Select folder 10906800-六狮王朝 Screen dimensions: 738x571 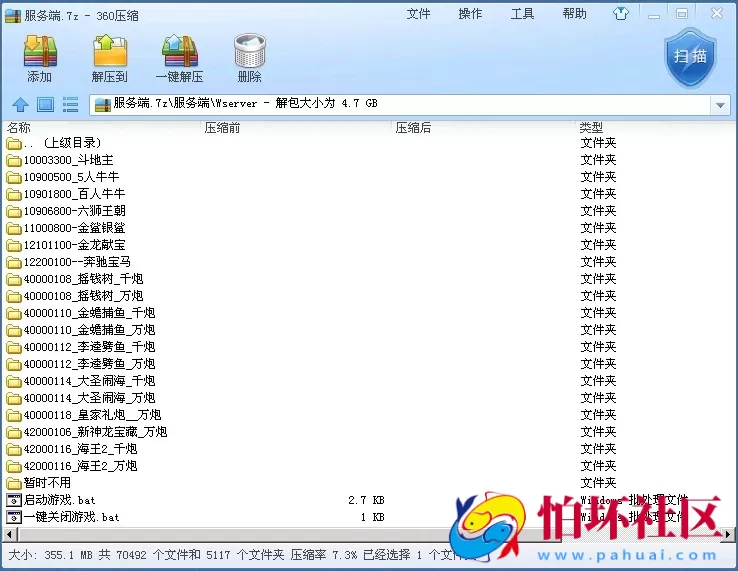tap(66, 211)
